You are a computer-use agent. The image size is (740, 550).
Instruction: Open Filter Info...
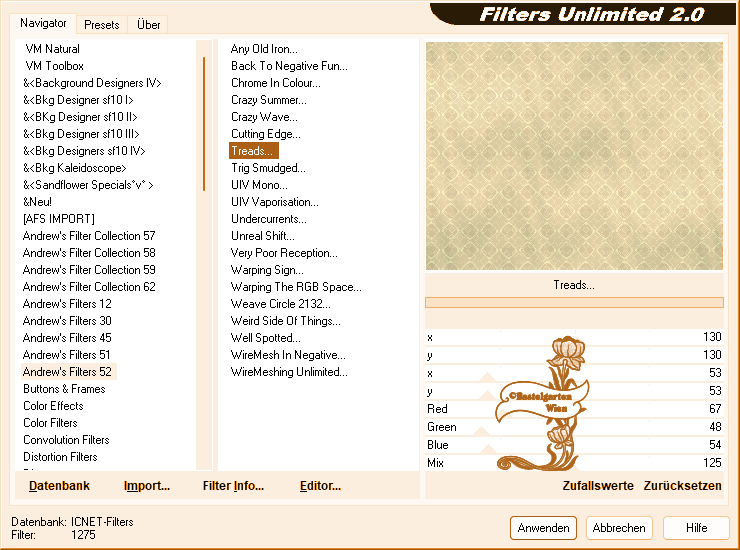[x=233, y=486]
